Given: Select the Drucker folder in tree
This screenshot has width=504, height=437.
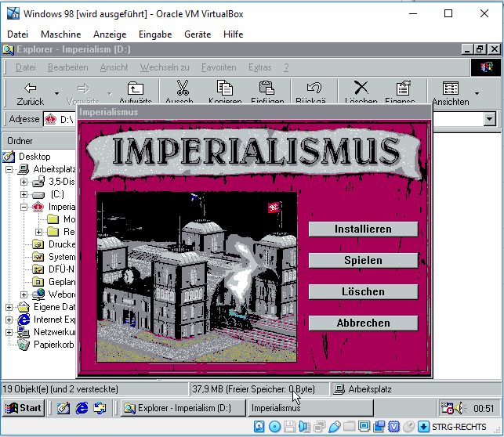Looking at the screenshot, I should coord(62,244).
